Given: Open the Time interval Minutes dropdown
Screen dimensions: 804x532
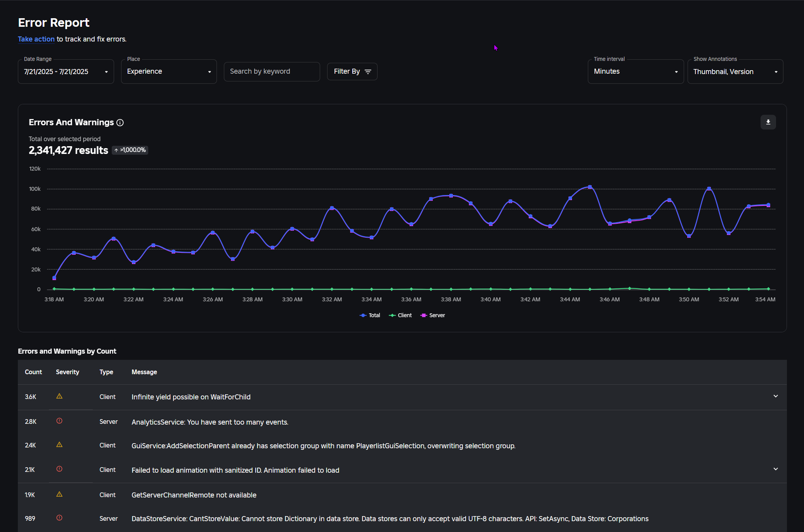Looking at the screenshot, I should click(635, 72).
